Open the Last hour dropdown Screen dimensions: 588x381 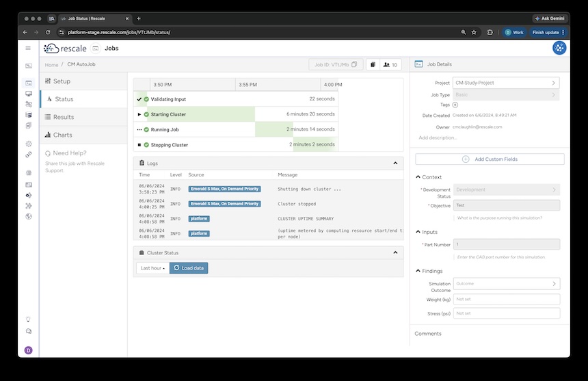[x=152, y=268]
